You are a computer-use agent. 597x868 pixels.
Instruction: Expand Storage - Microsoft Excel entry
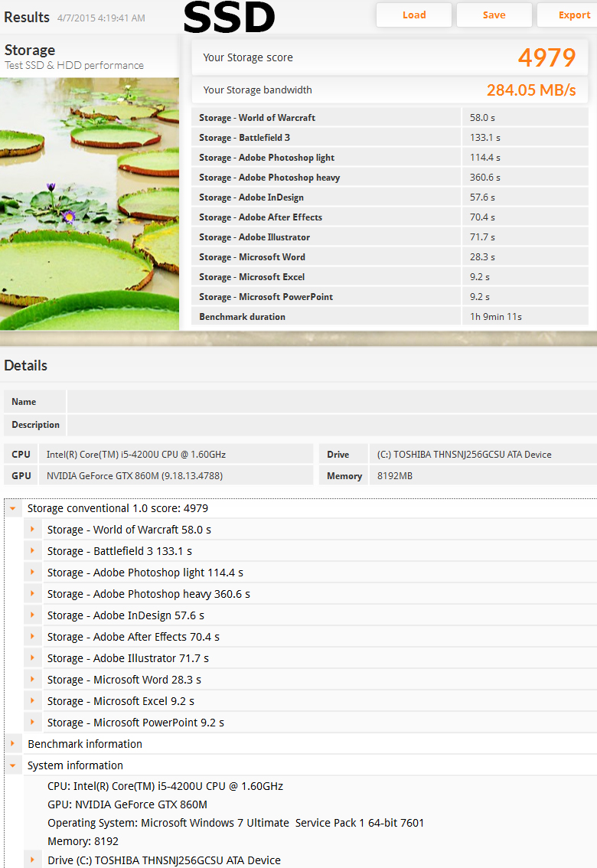click(x=32, y=701)
